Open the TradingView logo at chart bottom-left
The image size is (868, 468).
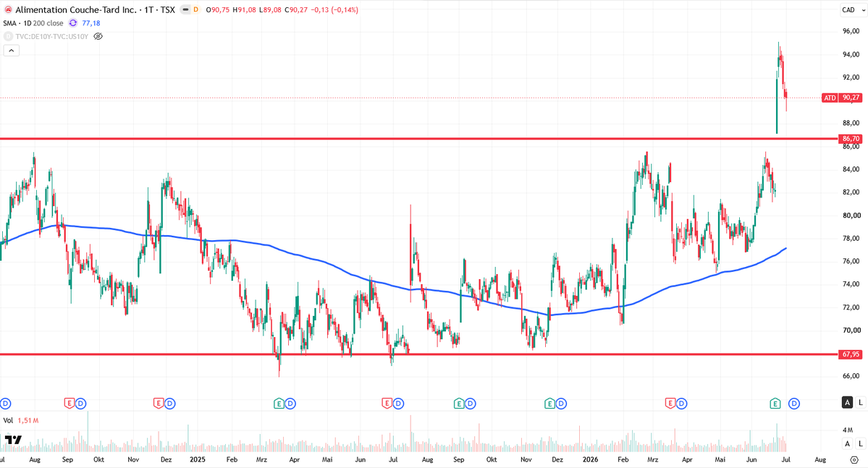[13, 440]
